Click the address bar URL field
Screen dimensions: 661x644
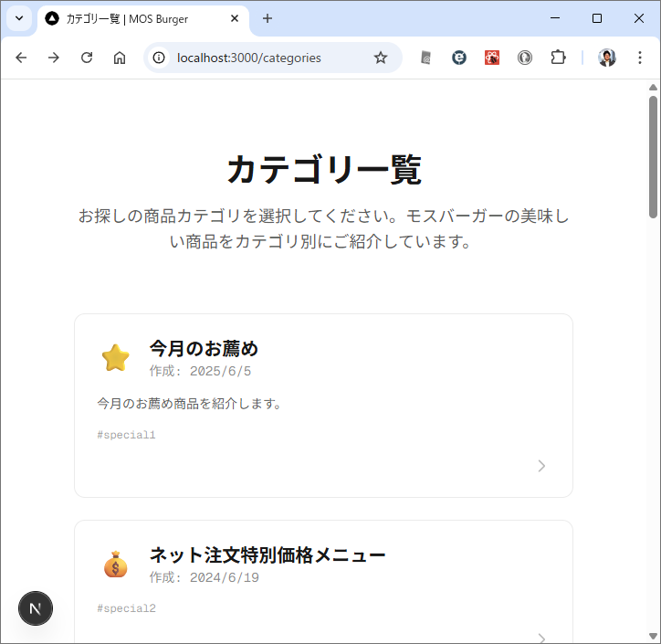pyautogui.click(x=265, y=58)
